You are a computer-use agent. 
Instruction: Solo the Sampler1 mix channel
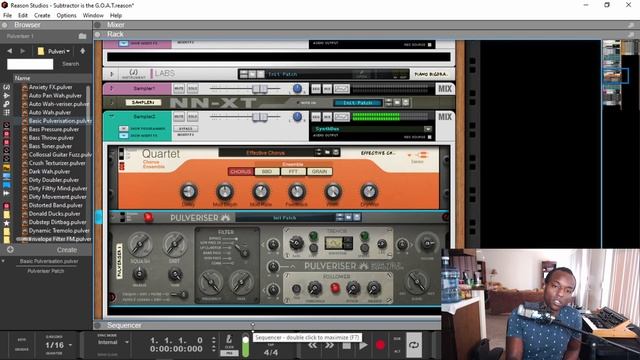pos(192,88)
